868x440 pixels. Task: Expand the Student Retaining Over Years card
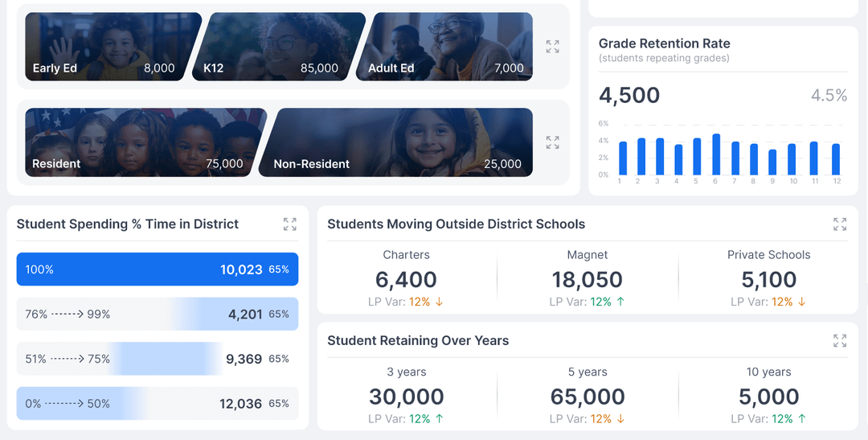pos(840,341)
